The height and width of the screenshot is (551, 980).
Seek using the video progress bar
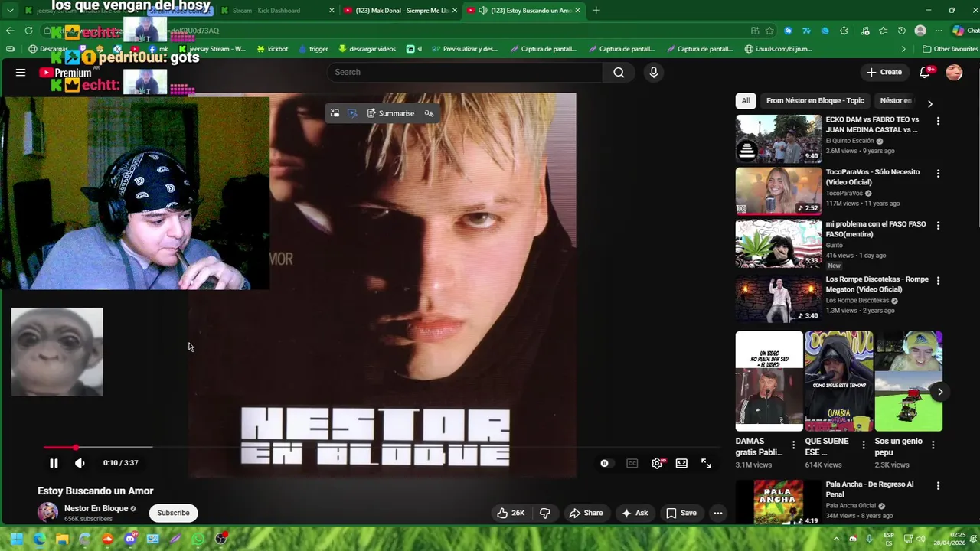pyautogui.click(x=381, y=448)
